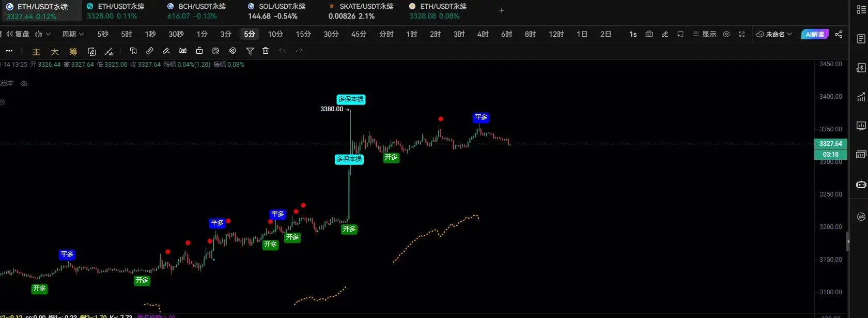The height and width of the screenshot is (318, 868).
Task: Open the more options ellipsis in drawing toolbar
Action: coord(9,51)
